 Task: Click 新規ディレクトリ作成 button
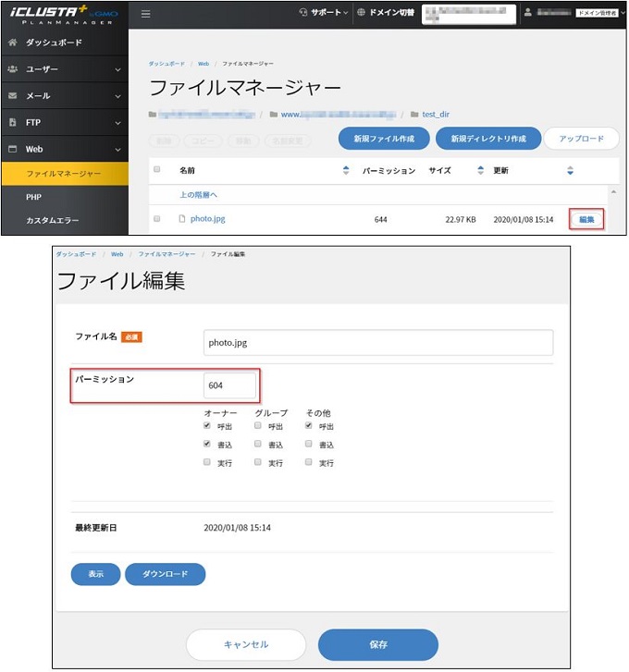coord(488,139)
